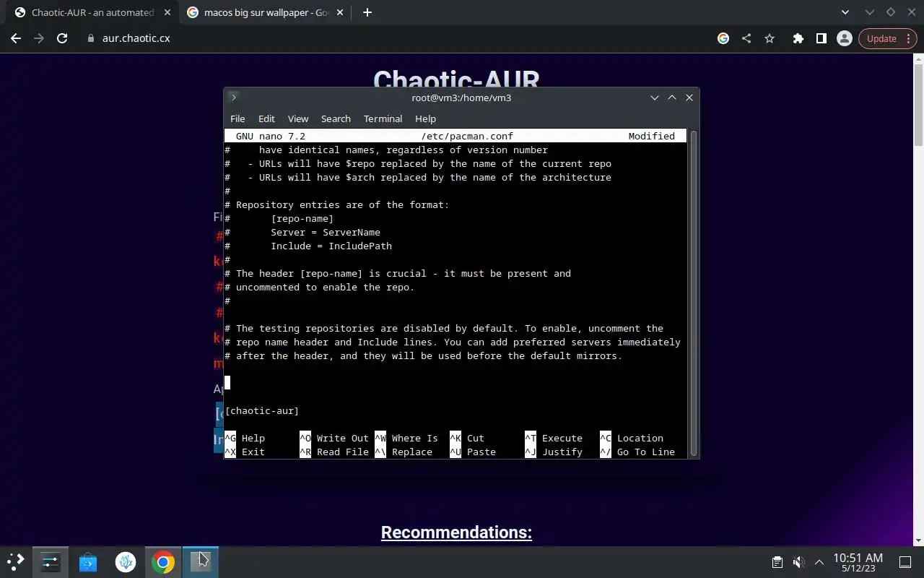Click the 'Modified' status in the nano header
The width and height of the screenshot is (924, 578).
pyautogui.click(x=652, y=136)
